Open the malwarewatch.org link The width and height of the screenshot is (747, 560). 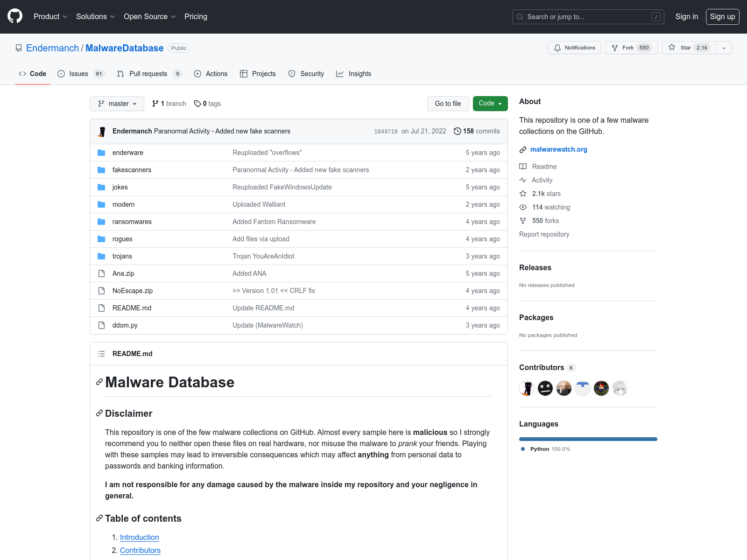coord(559,149)
